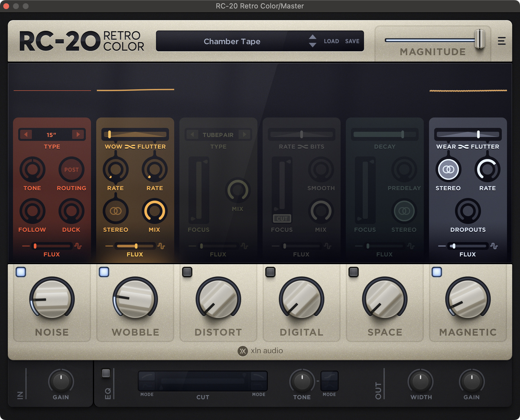520x420 pixels.
Task: Switch to previous preset with up arrow
Action: coord(313,37)
